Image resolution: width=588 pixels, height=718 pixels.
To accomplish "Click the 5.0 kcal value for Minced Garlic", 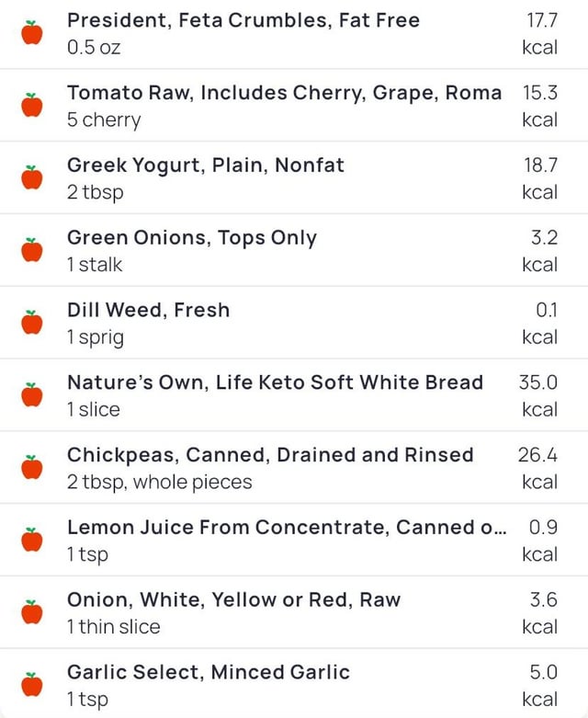I will tap(542, 685).
